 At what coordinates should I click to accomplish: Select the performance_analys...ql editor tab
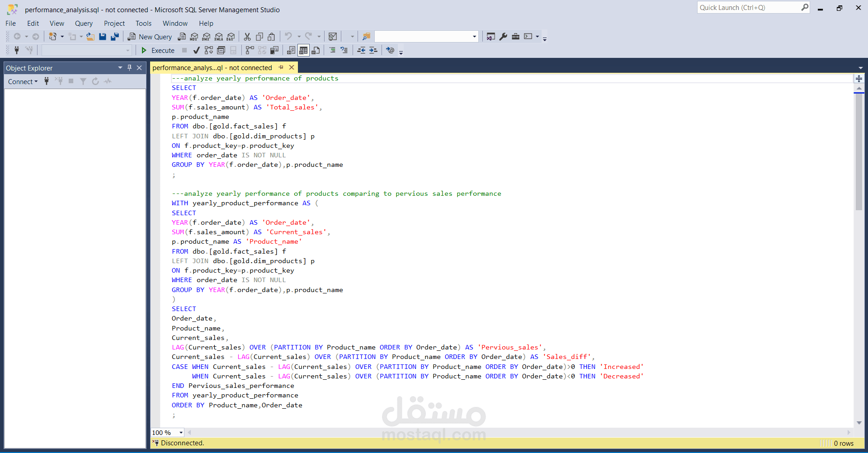point(212,68)
